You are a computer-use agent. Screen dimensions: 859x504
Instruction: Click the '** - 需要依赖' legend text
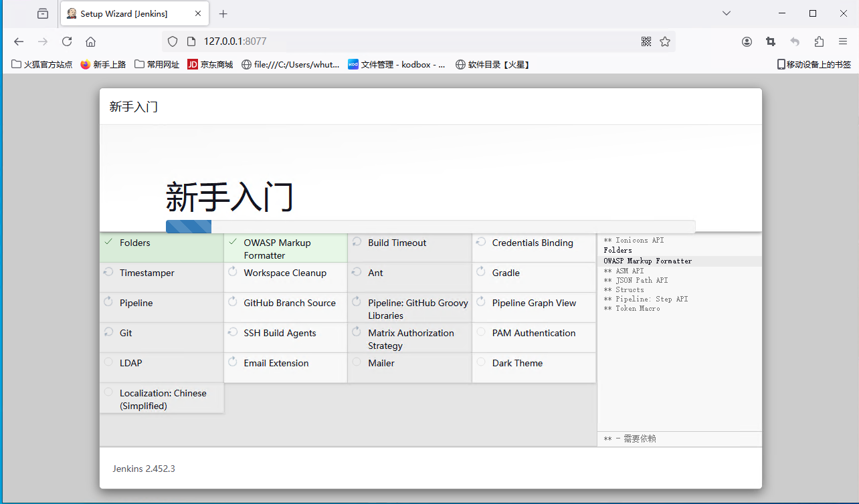click(x=630, y=438)
